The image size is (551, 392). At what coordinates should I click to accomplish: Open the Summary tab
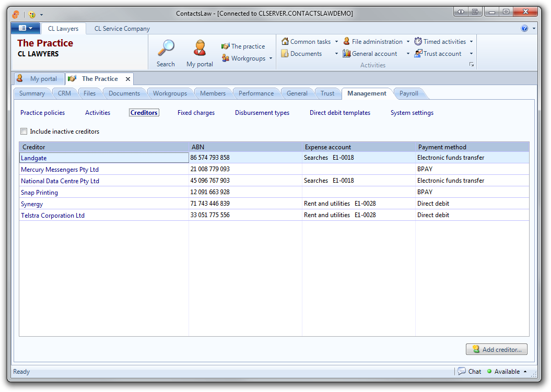pos(32,93)
